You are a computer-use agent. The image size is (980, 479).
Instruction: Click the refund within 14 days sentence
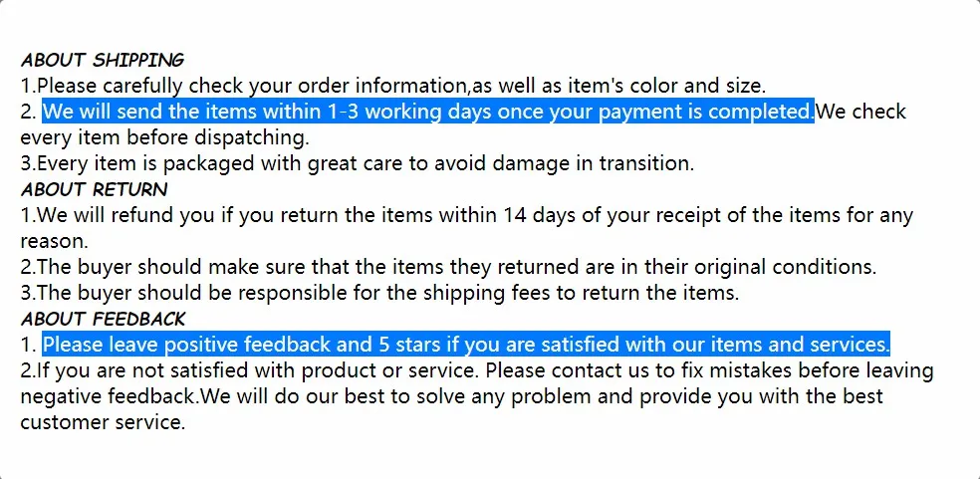coord(466,215)
